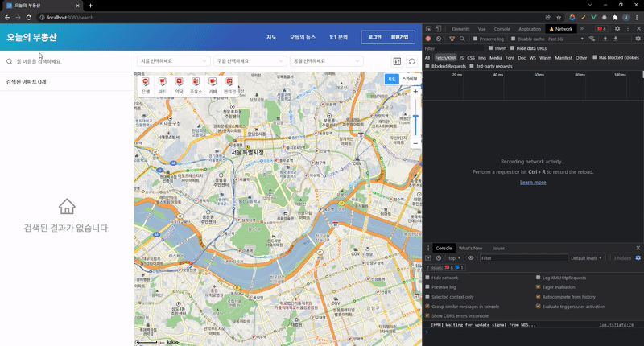Image resolution: width=644 pixels, height=346 pixels.
Task: Show mart (마트) markers on the map
Action: pos(163,85)
